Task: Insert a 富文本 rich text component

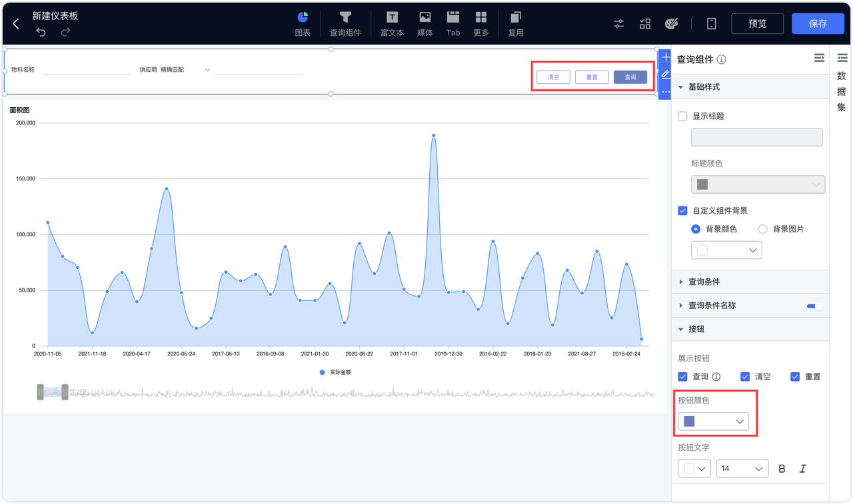Action: click(392, 23)
